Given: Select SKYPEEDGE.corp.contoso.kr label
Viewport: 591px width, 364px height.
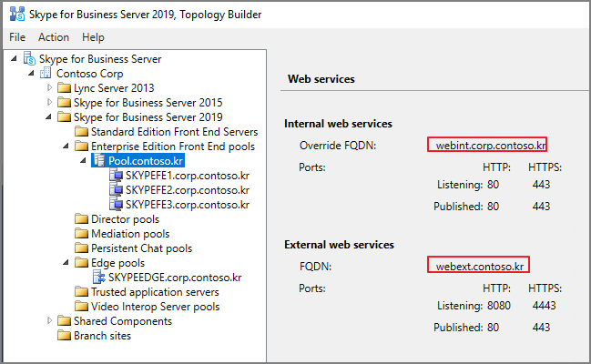Looking at the screenshot, I should coord(175,278).
